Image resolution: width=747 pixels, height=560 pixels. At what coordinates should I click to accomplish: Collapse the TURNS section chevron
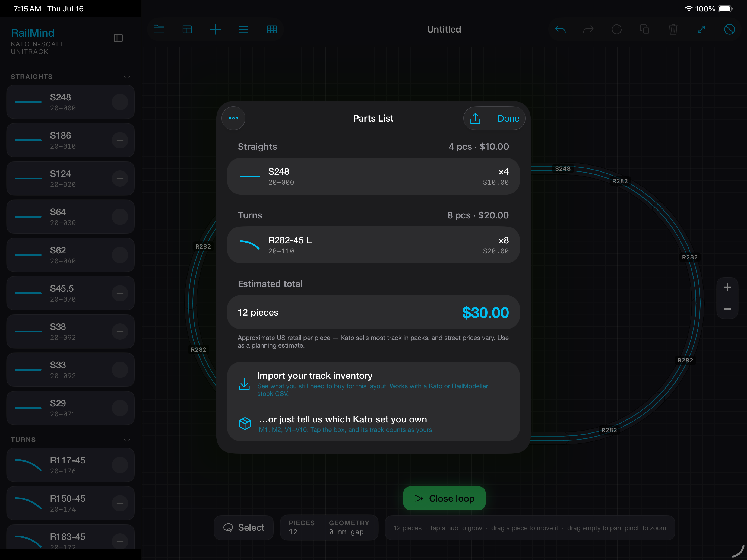(x=127, y=440)
